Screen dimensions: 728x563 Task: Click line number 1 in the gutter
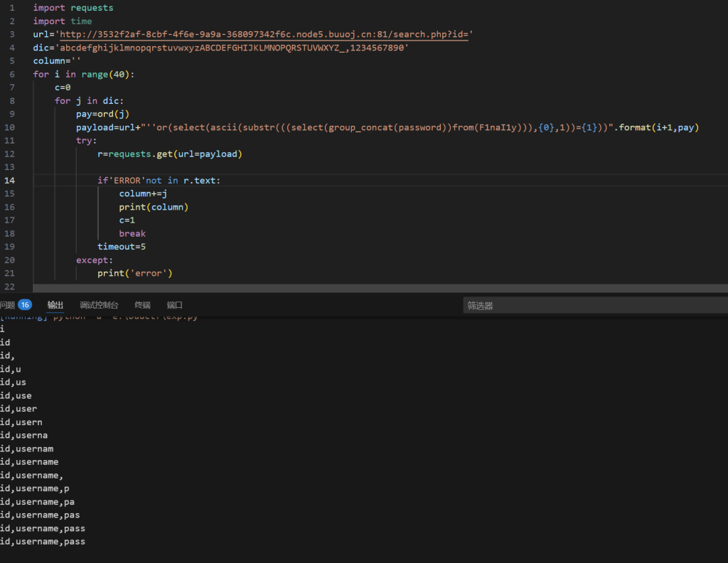point(12,8)
